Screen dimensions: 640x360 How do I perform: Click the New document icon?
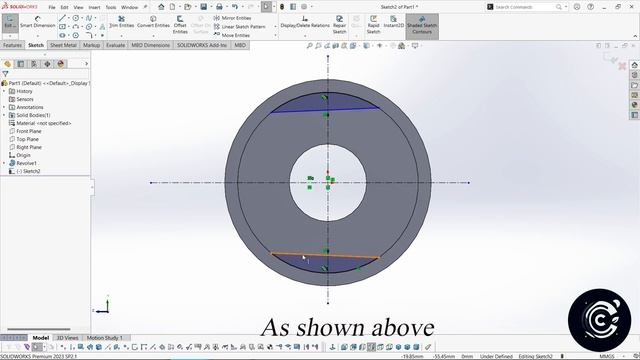point(172,7)
